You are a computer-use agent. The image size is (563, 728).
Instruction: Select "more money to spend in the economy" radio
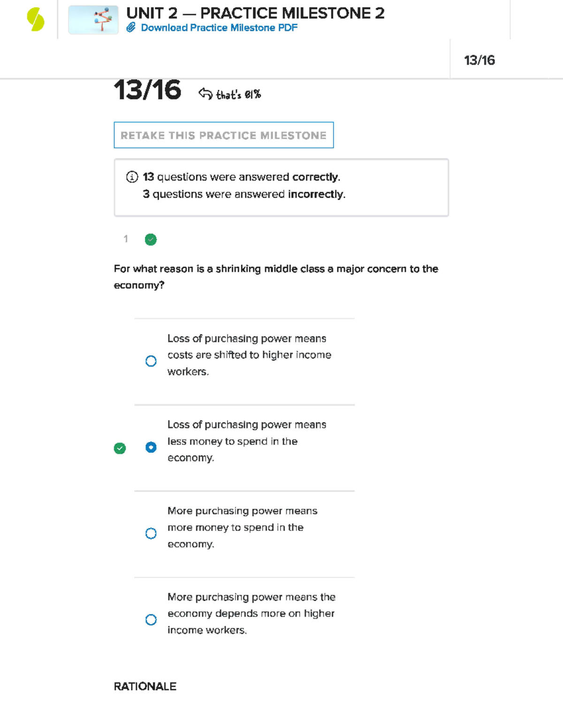[x=151, y=533]
